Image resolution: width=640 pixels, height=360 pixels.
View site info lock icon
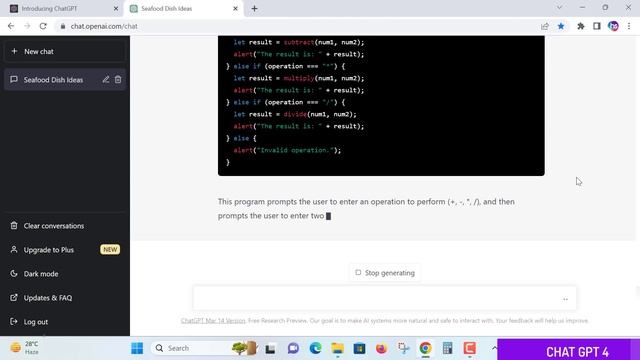62,26
